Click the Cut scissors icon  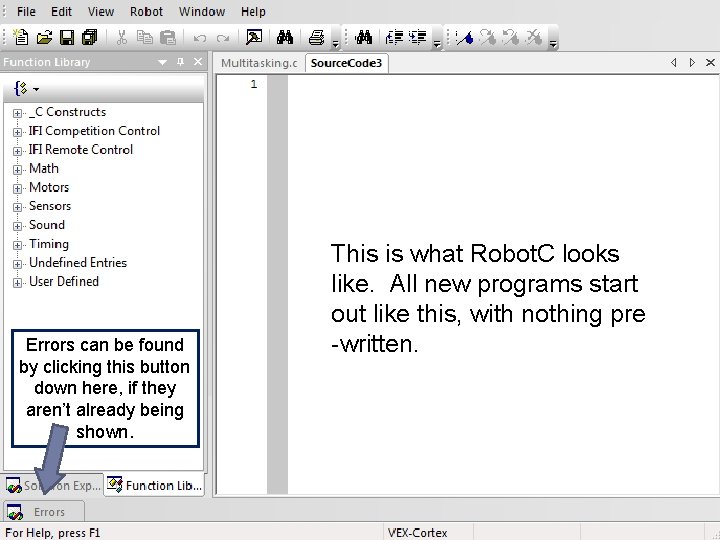point(122,37)
